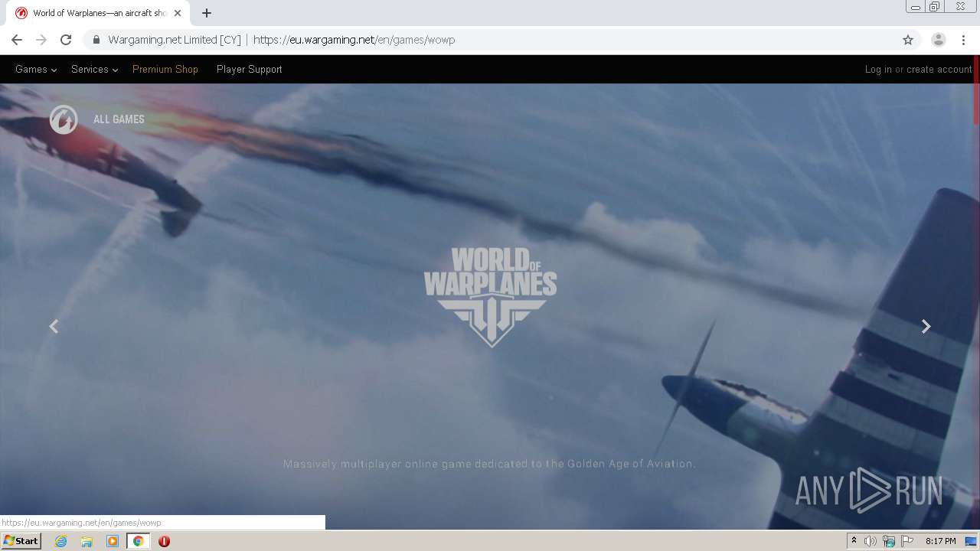Expand the Games dropdown menu
980x551 pixels.
[x=36, y=70]
